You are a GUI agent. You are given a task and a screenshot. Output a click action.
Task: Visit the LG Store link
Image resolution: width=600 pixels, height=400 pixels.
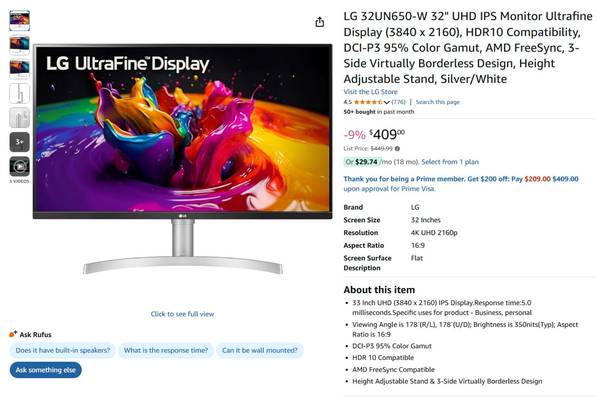click(x=370, y=92)
